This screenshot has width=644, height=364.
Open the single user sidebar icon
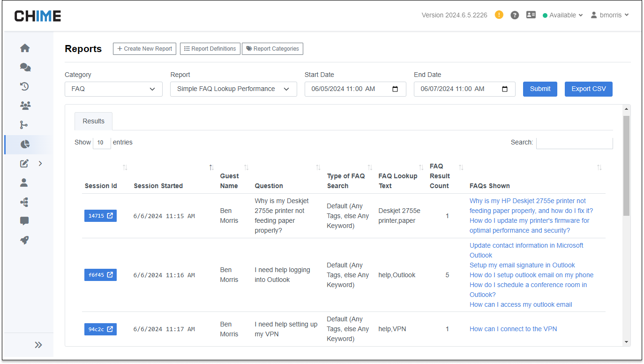tap(24, 183)
